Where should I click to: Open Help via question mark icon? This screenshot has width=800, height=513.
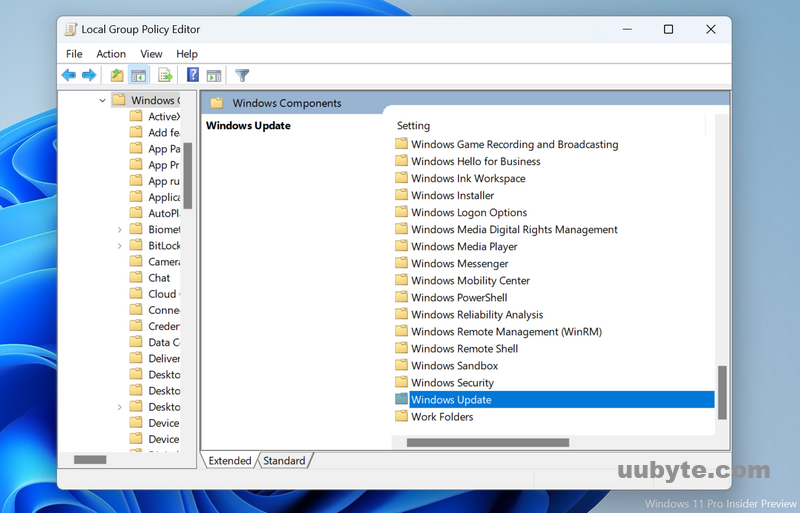[x=193, y=75]
